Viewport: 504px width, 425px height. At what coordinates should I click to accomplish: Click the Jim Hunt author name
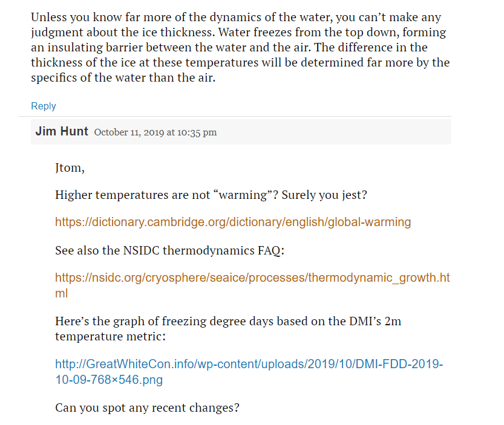pyautogui.click(x=62, y=131)
